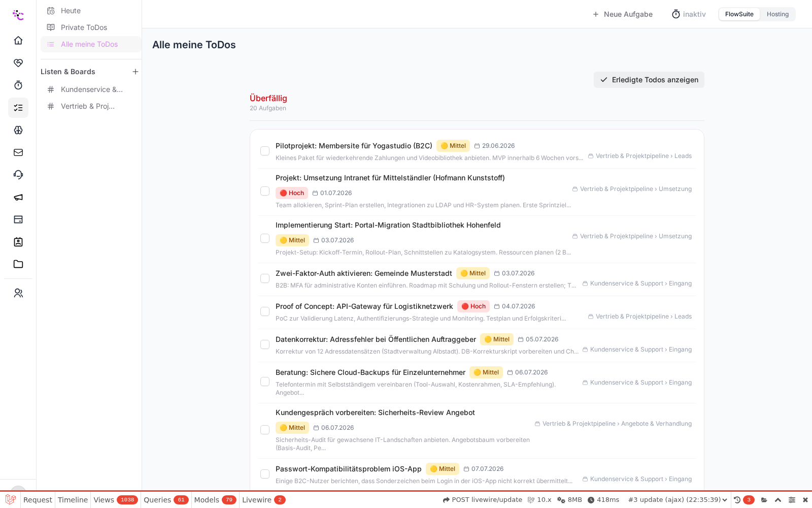Image resolution: width=812 pixels, height=508 pixels.
Task: Switch to the Hosting tab
Action: [777, 14]
